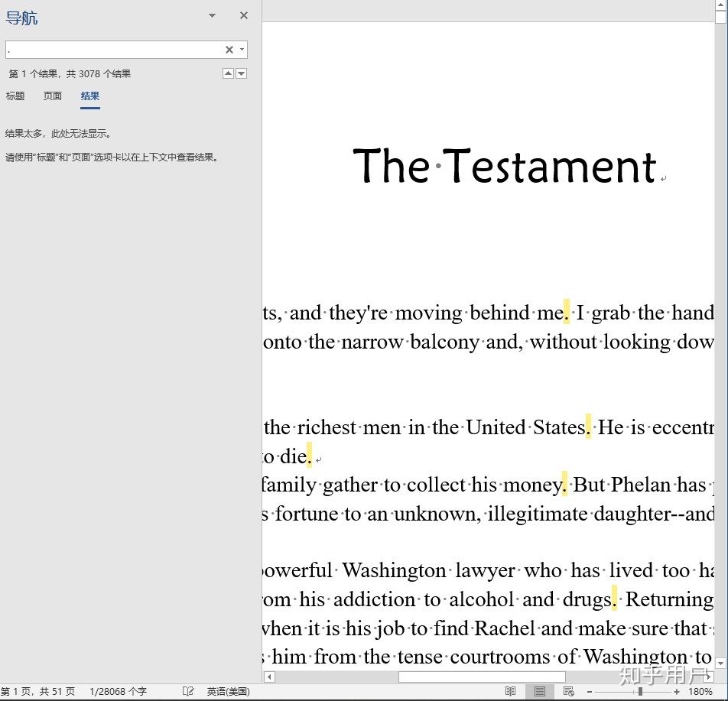Click the language indicator 英语(美国)
The image size is (728, 701).
pyautogui.click(x=229, y=692)
